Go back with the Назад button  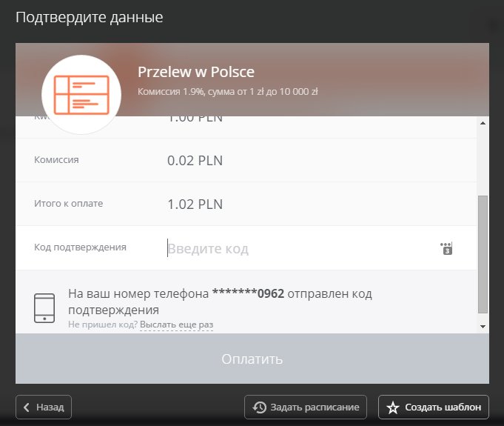[44, 407]
